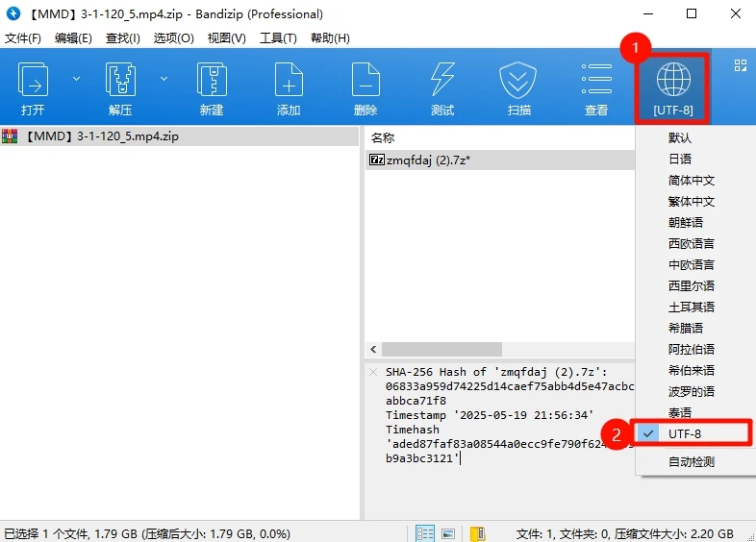Image resolution: width=756 pixels, height=542 pixels.
Task: Select 希伯来语 code page option
Action: click(695, 371)
